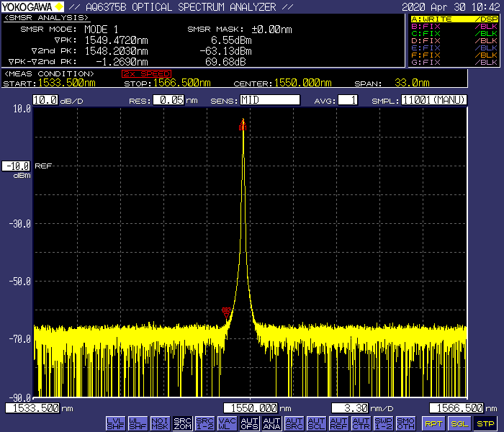Image resolution: width=504 pixels, height=432 pixels.
Task: Click the SRC ZOM status icon
Action: [182, 423]
